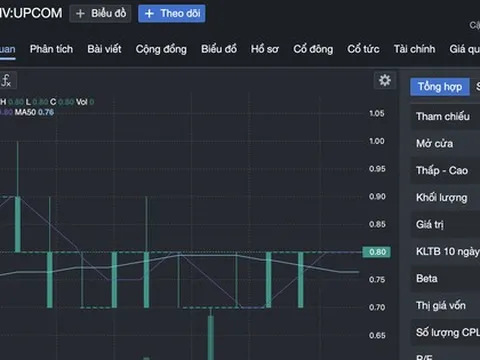
Task: Click the Khối lượng row
Action: (x=445, y=197)
